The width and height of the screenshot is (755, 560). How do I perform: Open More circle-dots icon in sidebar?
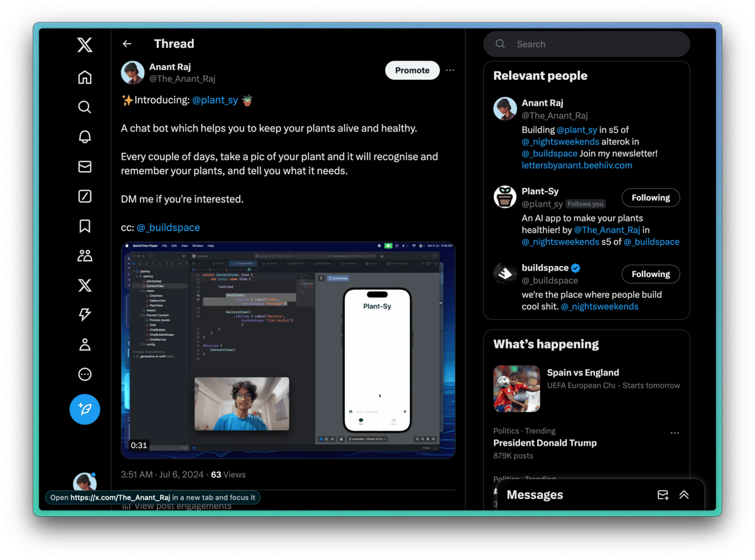pos(85,374)
